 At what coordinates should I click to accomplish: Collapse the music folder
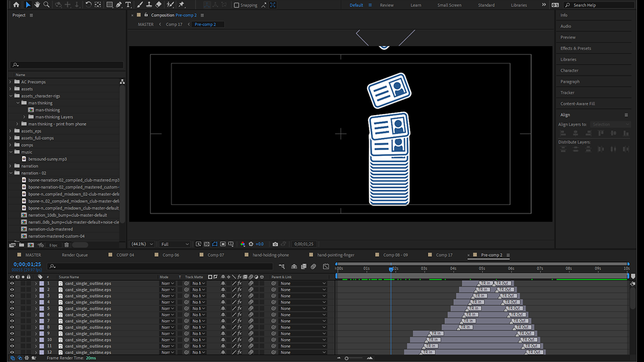click(x=11, y=152)
